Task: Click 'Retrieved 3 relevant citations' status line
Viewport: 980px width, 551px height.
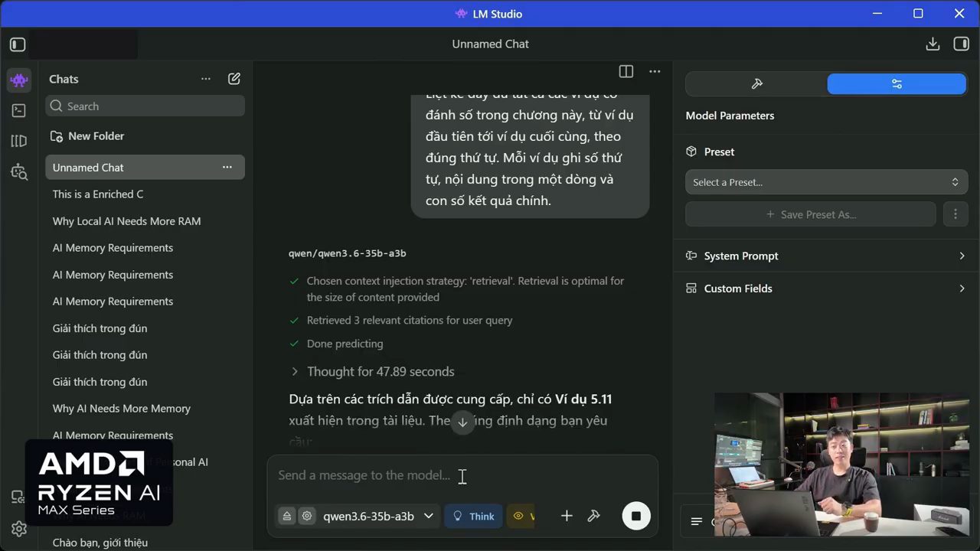Action: (410, 320)
